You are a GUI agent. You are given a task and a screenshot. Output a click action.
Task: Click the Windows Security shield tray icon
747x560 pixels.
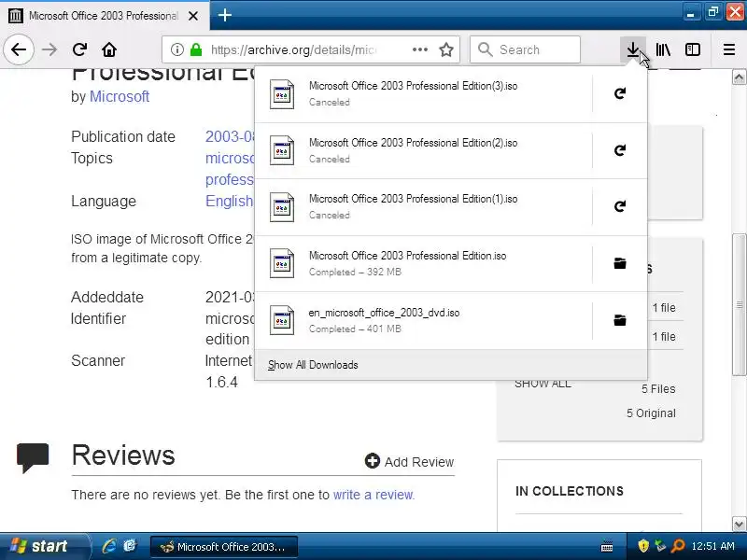tap(643, 546)
